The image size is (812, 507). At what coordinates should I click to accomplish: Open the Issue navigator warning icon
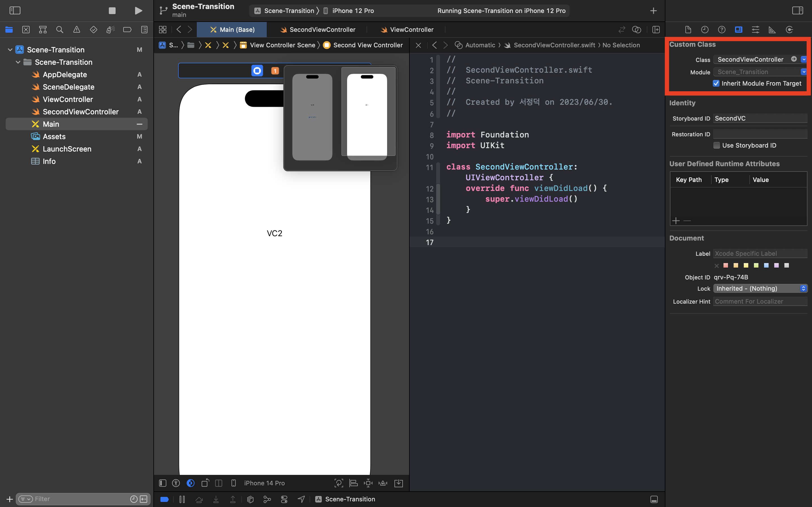pos(76,30)
